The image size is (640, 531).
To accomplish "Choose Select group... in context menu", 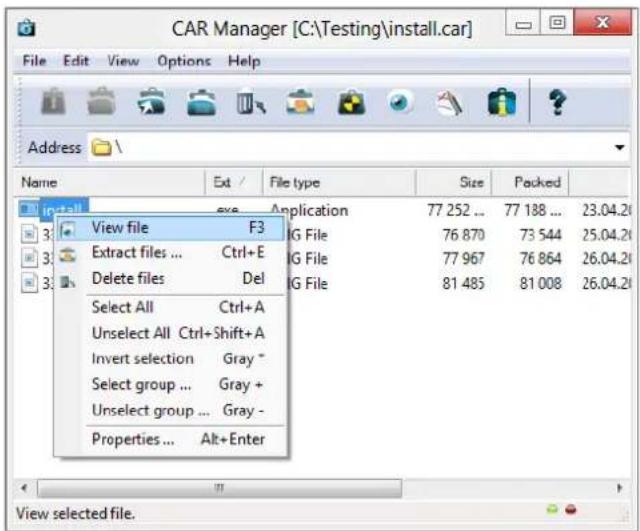I will click(170, 384).
